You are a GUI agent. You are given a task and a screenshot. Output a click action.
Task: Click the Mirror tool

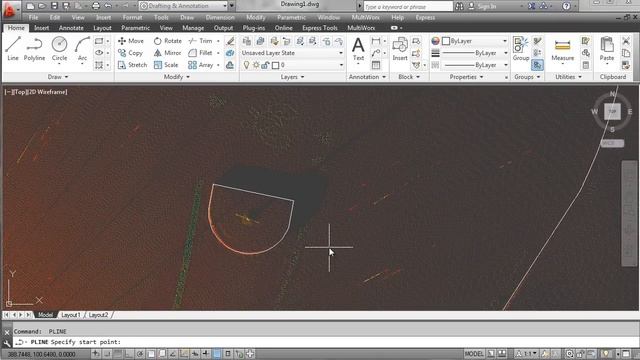[x=167, y=53]
